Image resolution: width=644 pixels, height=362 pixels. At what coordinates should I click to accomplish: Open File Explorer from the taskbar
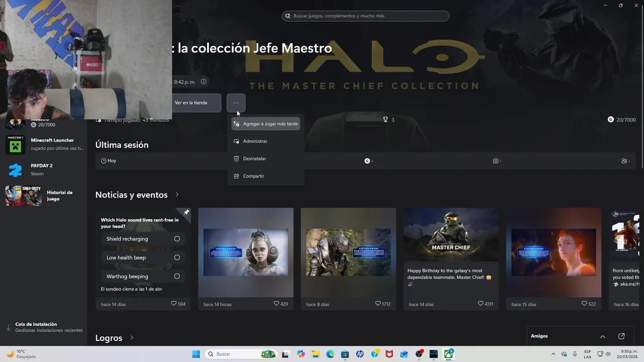(x=315, y=354)
